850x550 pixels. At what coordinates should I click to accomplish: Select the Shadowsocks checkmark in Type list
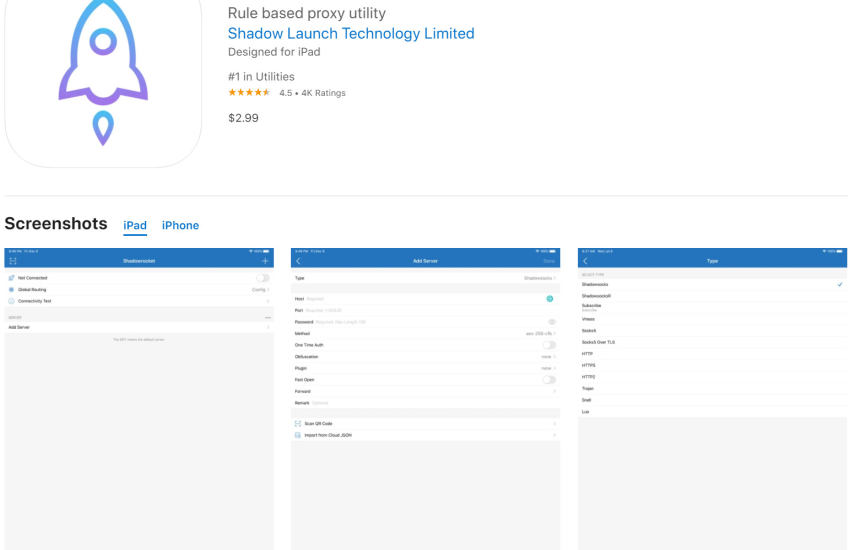point(840,284)
